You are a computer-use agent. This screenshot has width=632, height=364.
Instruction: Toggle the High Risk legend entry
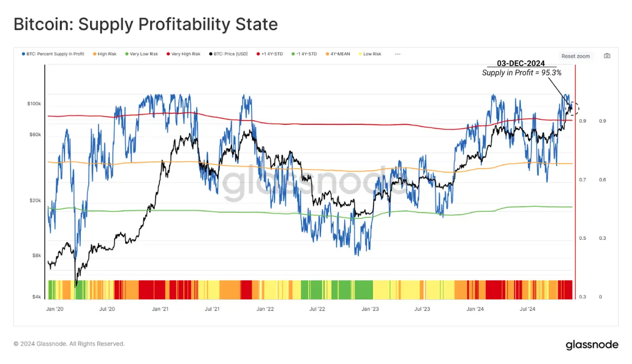(104, 54)
